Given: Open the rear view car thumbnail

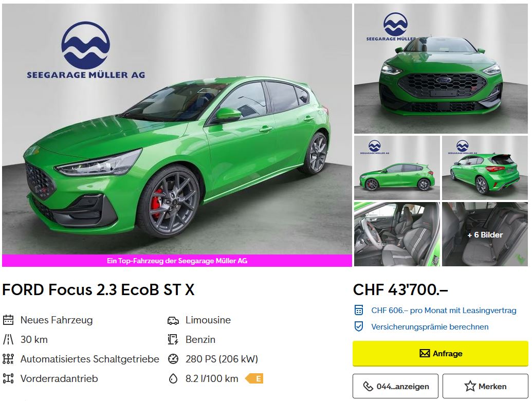Looking at the screenshot, I should [x=485, y=168].
